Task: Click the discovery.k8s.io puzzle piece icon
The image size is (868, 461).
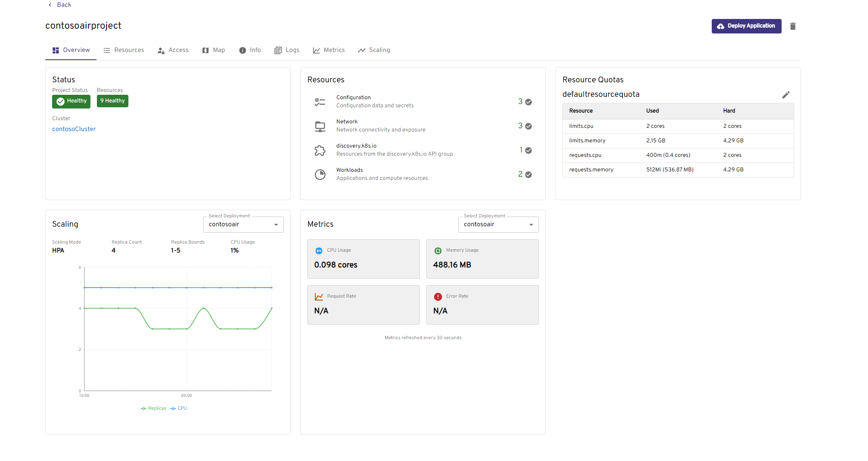Action: [x=320, y=150]
